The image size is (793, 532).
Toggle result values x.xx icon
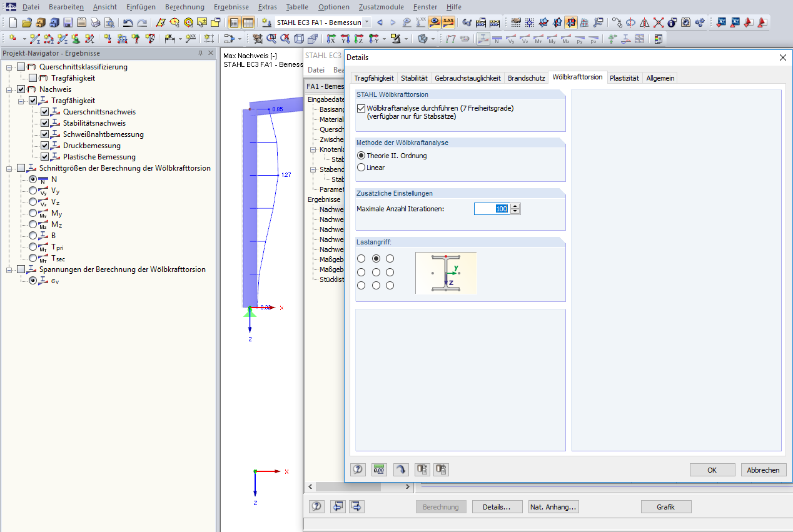tap(448, 23)
